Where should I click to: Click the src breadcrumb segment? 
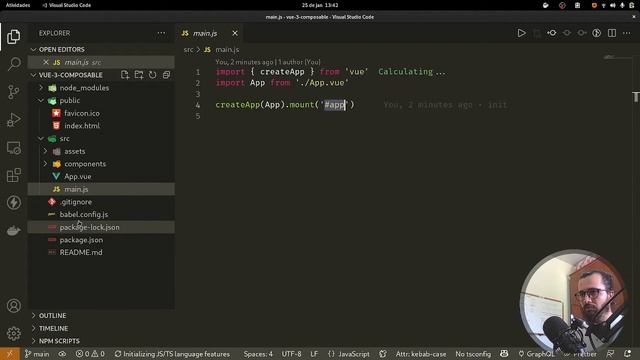(x=188, y=49)
